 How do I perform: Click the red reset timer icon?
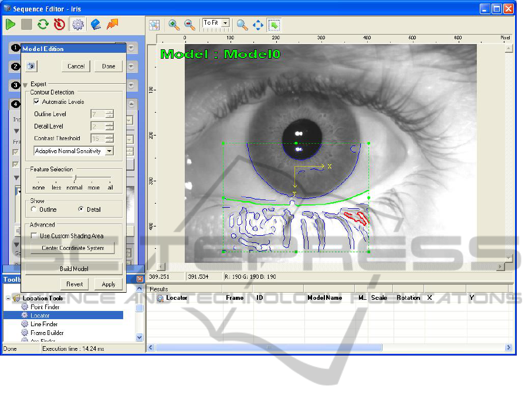click(x=59, y=24)
